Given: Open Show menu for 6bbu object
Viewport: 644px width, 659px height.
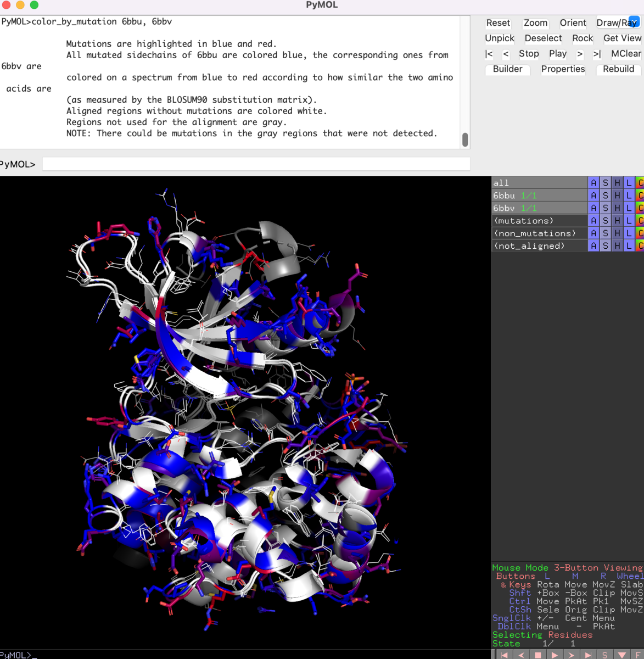Looking at the screenshot, I should (x=606, y=196).
